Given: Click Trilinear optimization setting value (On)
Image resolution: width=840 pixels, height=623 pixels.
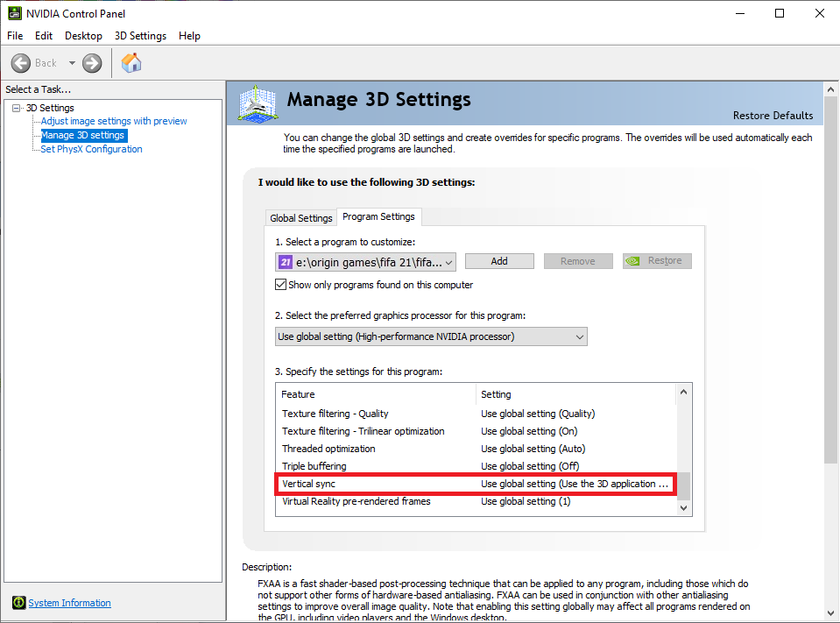Looking at the screenshot, I should 529,431.
